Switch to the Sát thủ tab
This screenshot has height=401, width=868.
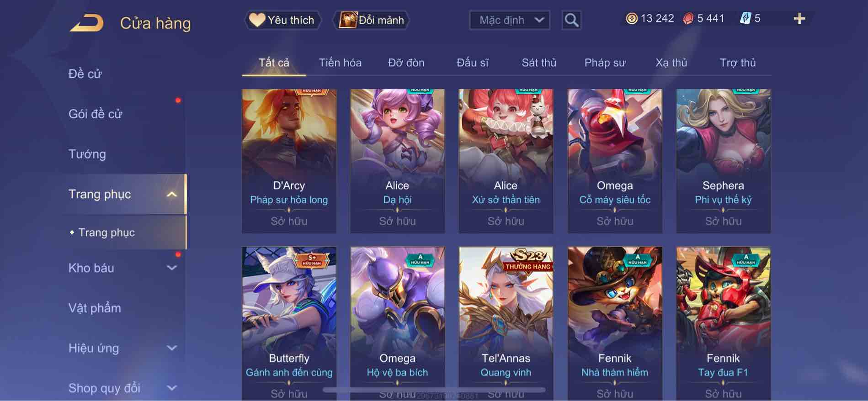[x=539, y=63]
